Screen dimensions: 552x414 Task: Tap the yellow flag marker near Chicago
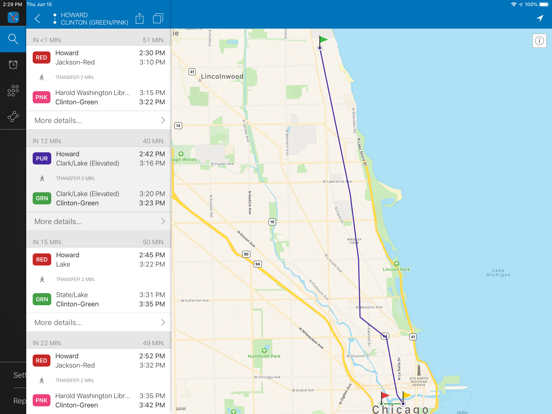(406, 398)
